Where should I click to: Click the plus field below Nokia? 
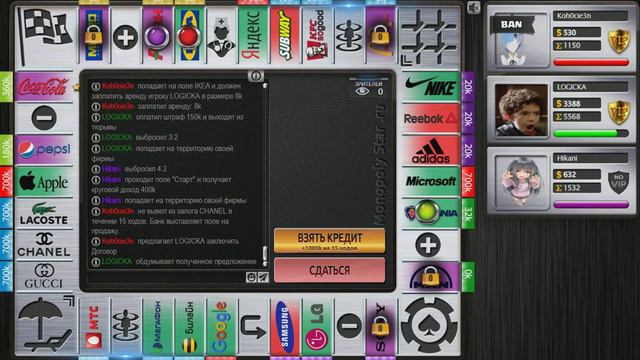[x=429, y=245]
